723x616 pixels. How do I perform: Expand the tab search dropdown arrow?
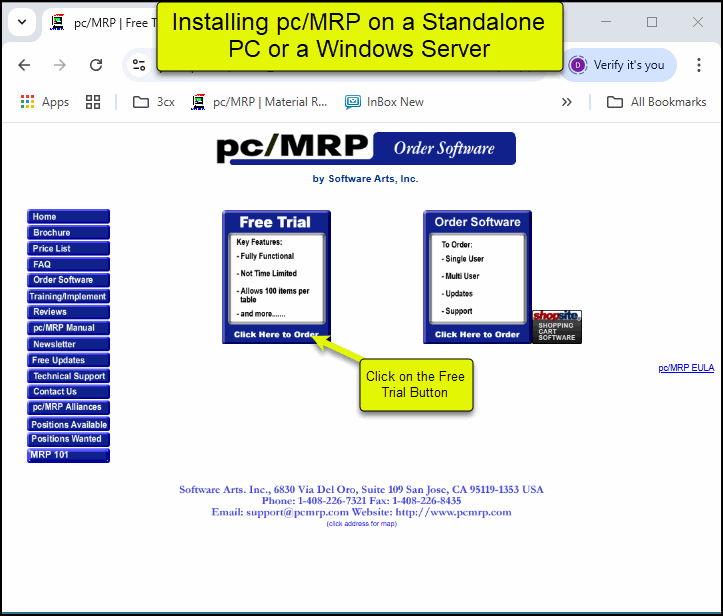point(22,22)
